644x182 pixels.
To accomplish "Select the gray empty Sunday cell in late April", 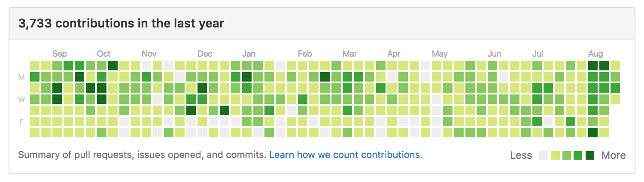I will coord(425,65).
